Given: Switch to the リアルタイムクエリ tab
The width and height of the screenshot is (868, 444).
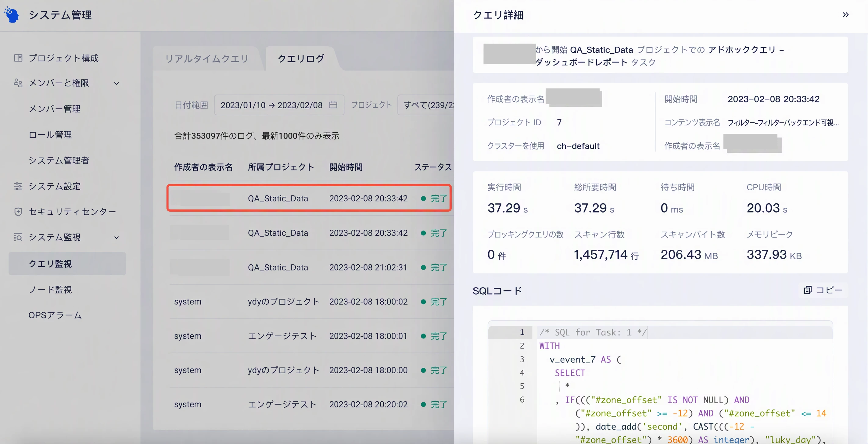Looking at the screenshot, I should (x=206, y=59).
